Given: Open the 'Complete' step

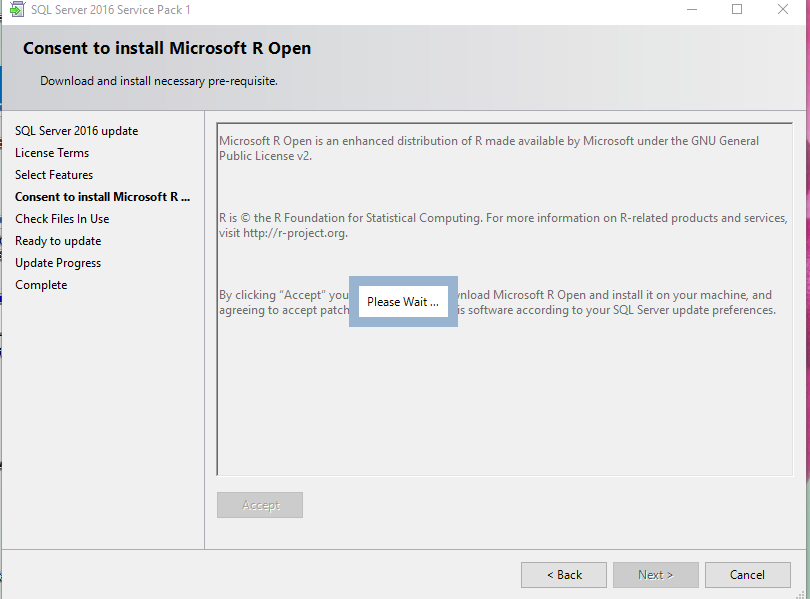Looking at the screenshot, I should (x=41, y=284).
